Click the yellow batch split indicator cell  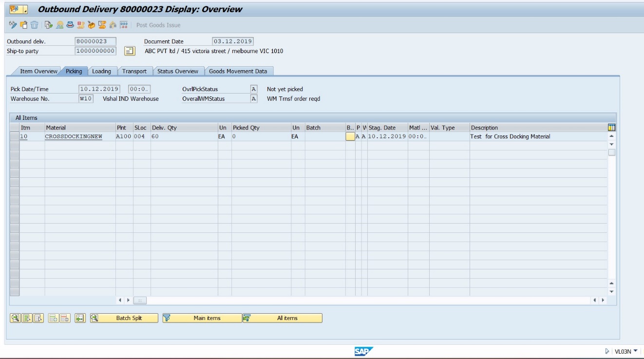pos(350,136)
